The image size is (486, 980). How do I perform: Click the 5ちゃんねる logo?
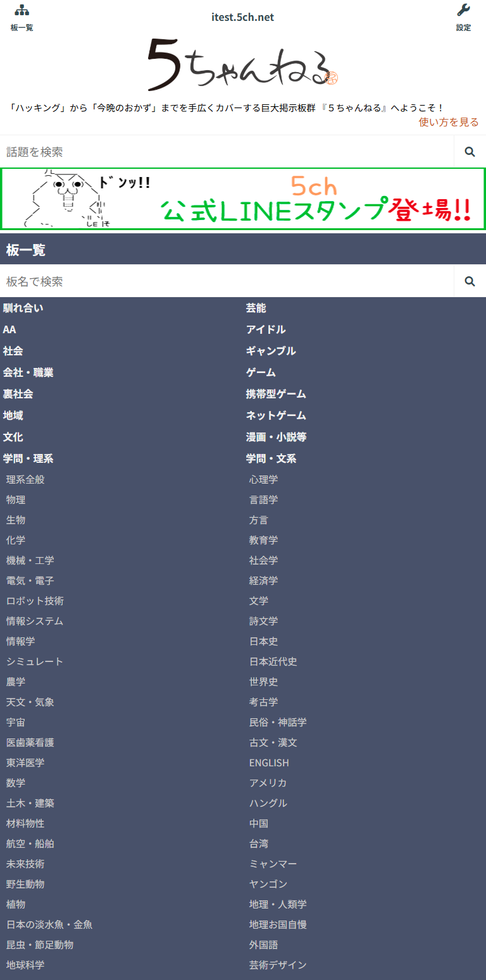click(243, 64)
